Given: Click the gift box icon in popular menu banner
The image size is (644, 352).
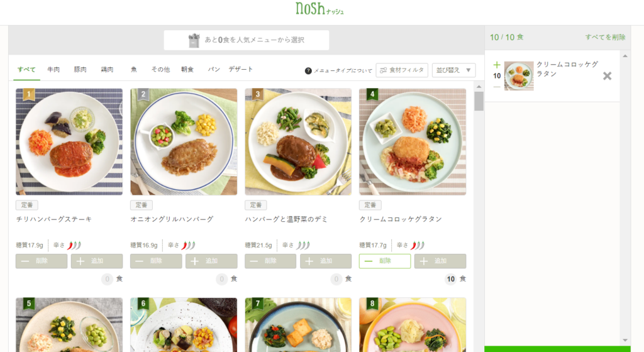Looking at the screenshot, I should pyautogui.click(x=194, y=40).
